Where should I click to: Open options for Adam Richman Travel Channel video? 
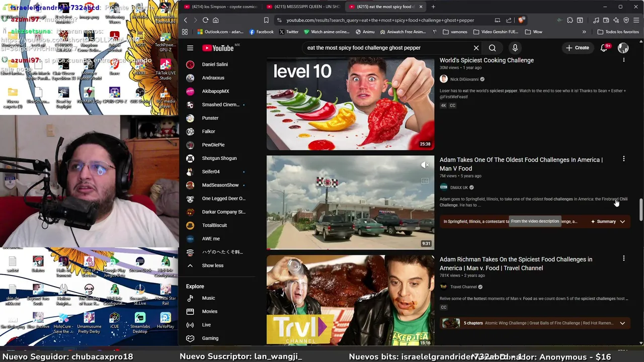[x=624, y=258]
